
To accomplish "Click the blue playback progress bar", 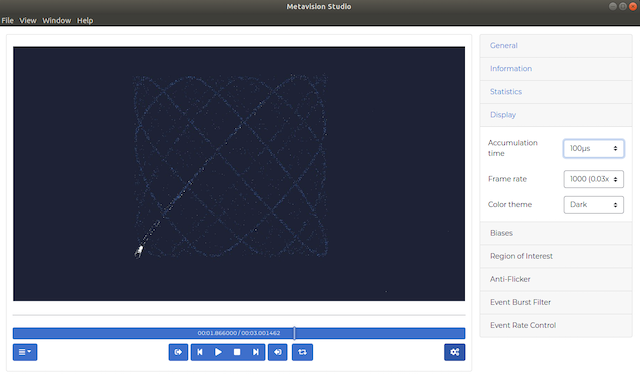I will pos(239,333).
